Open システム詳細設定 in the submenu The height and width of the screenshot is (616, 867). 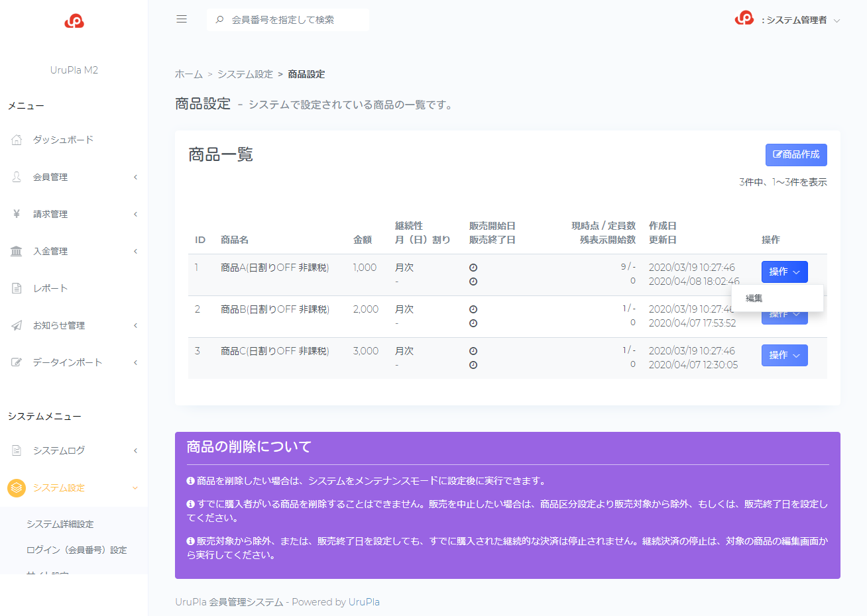point(60,524)
